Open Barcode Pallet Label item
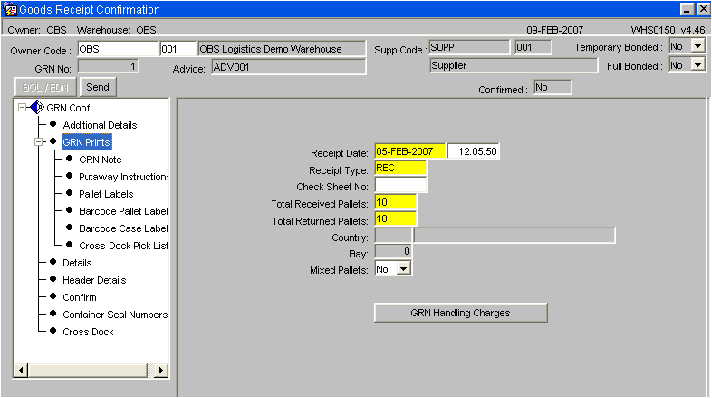This screenshot has width=712, height=398. coord(124,211)
